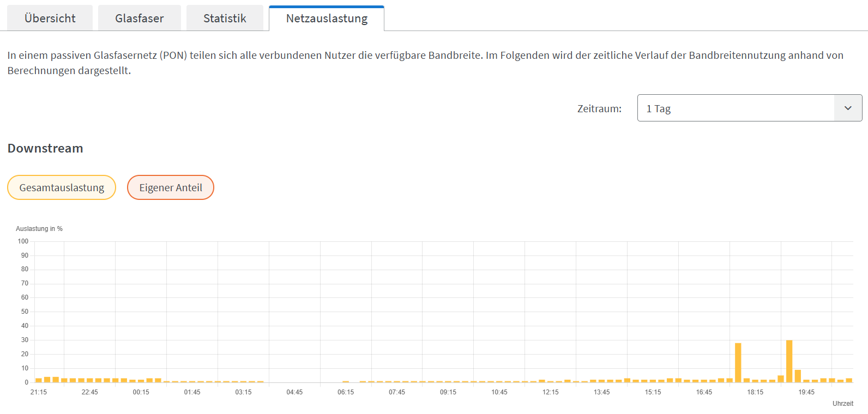Switch to the Glasfaser tab

tap(140, 18)
